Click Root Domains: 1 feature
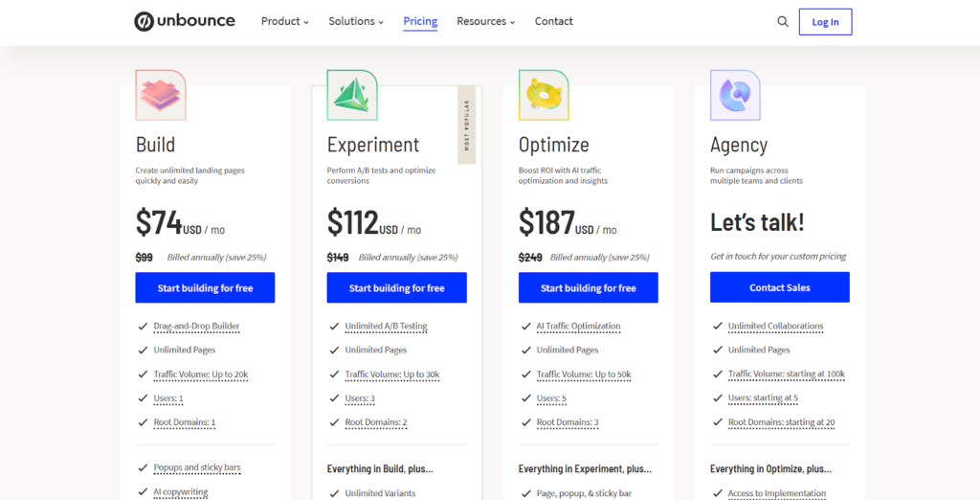Viewport: 980px width, 500px height. (185, 422)
